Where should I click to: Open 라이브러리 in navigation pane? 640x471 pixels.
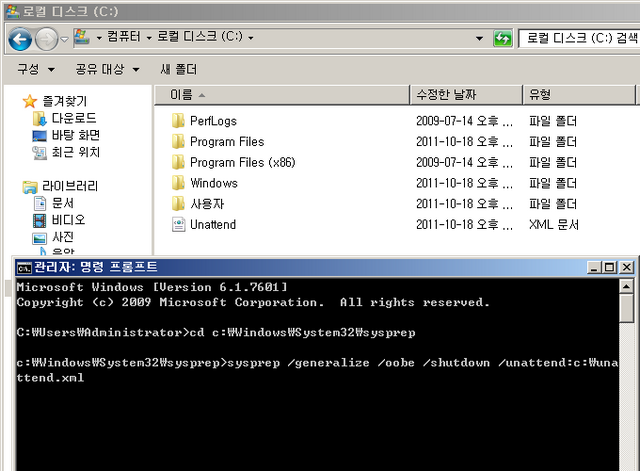(70, 186)
